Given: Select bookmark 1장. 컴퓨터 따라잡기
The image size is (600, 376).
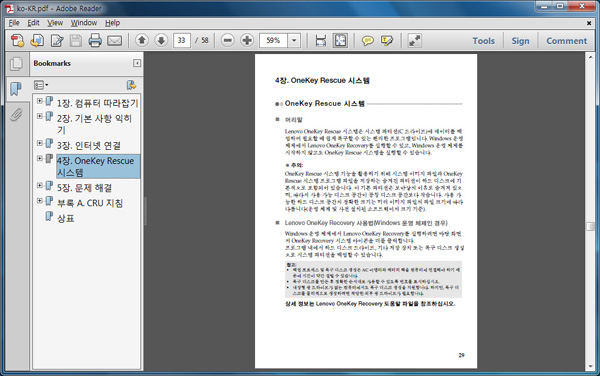Looking at the screenshot, I should click(x=98, y=103).
